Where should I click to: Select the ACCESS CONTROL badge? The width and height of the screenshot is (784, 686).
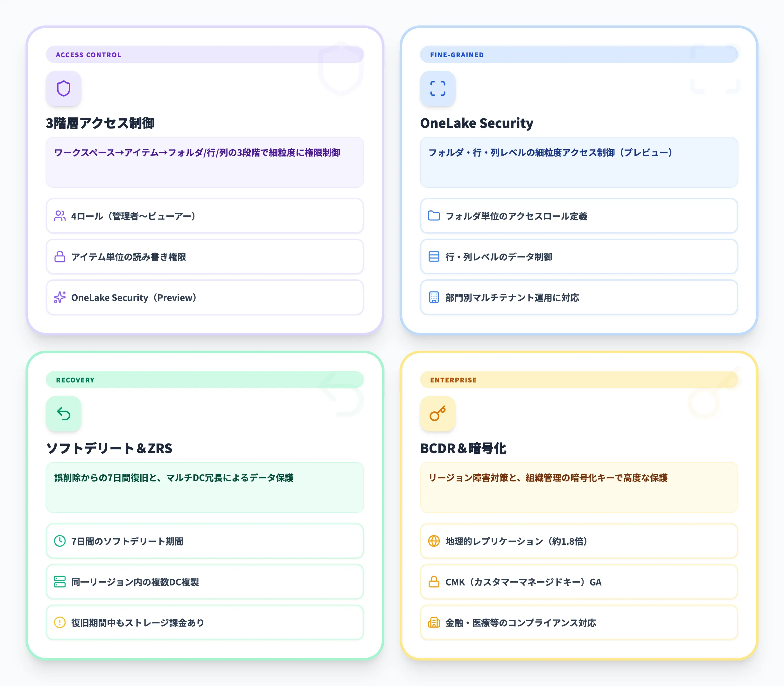(88, 54)
